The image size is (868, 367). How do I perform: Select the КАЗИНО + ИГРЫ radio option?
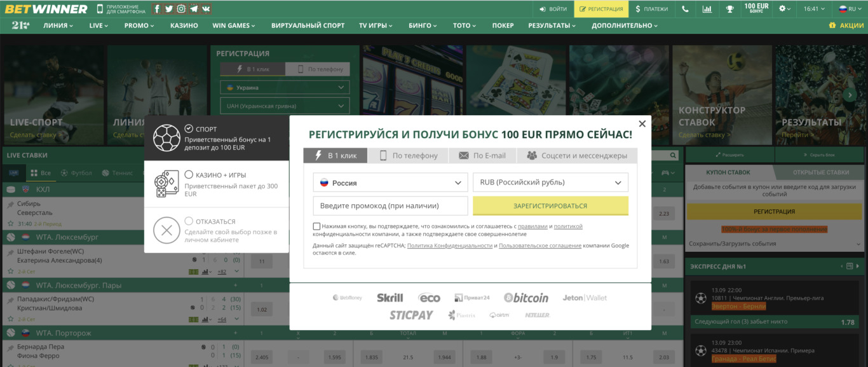189,174
